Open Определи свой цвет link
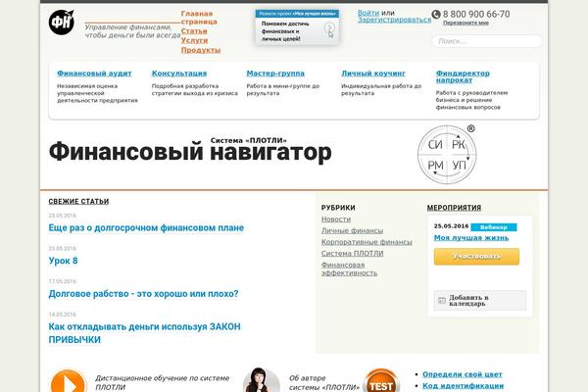Image resolution: width=588 pixels, height=392 pixels. click(x=462, y=374)
